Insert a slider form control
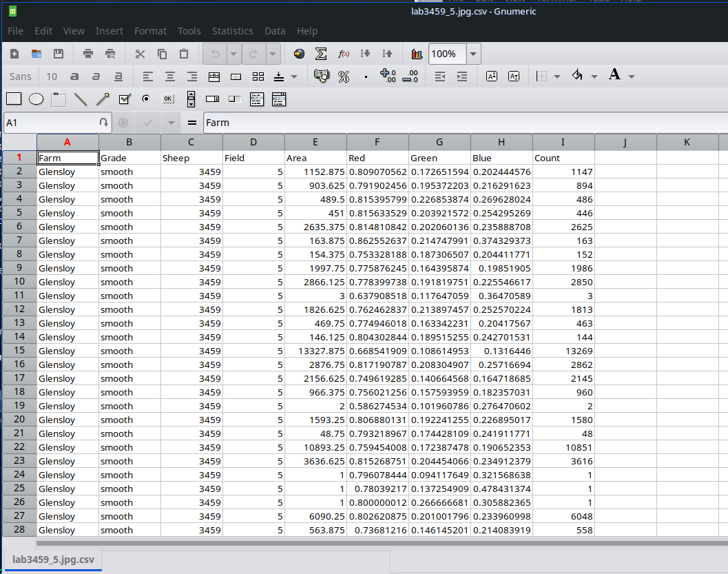Image resolution: width=728 pixels, height=574 pixels. click(x=235, y=99)
